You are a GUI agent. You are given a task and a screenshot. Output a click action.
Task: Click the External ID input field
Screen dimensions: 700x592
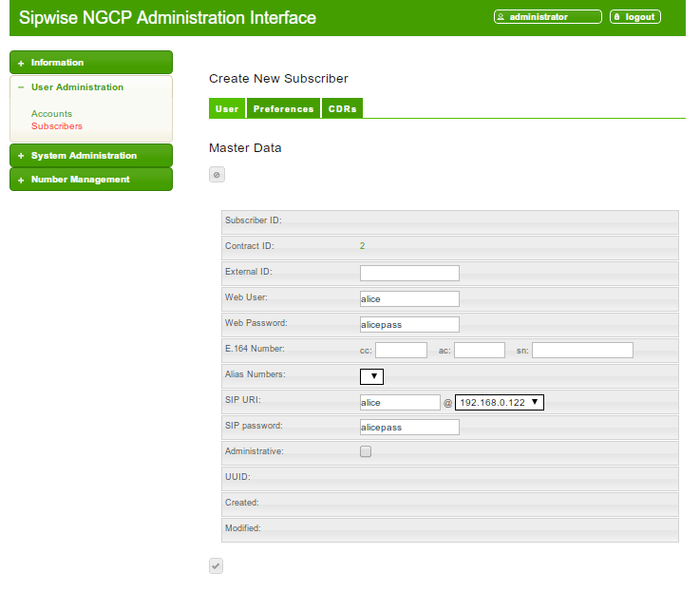point(409,273)
